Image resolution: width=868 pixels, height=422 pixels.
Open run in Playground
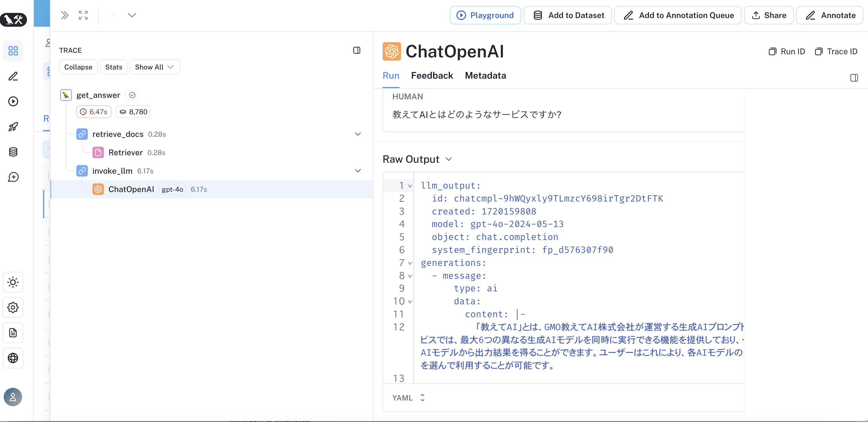pyautogui.click(x=485, y=15)
